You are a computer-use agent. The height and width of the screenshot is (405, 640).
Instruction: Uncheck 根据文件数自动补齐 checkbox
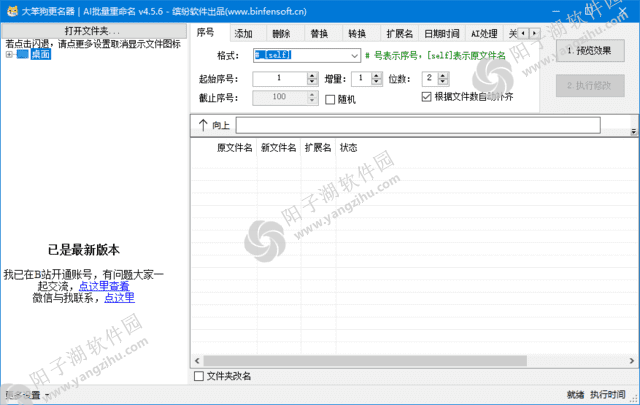426,97
